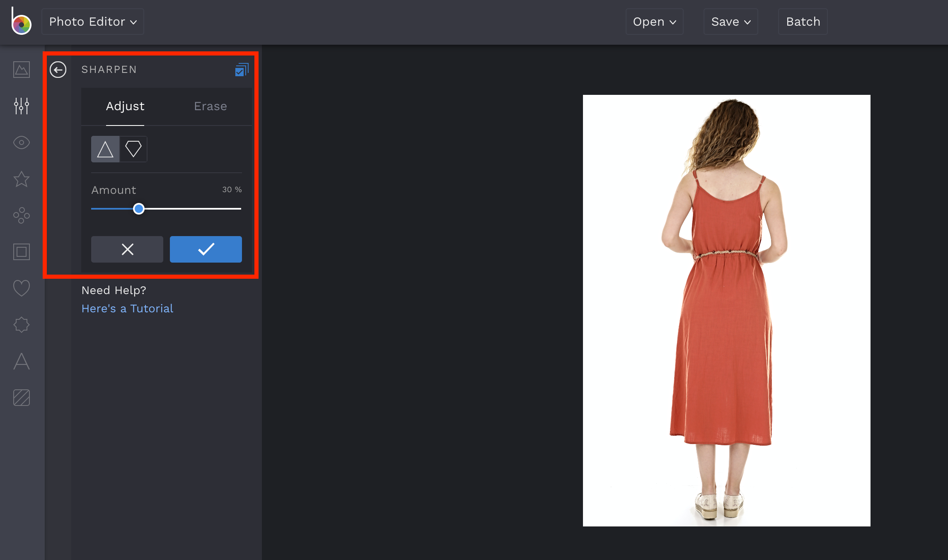Open the Touch Up heart icon

click(21, 287)
